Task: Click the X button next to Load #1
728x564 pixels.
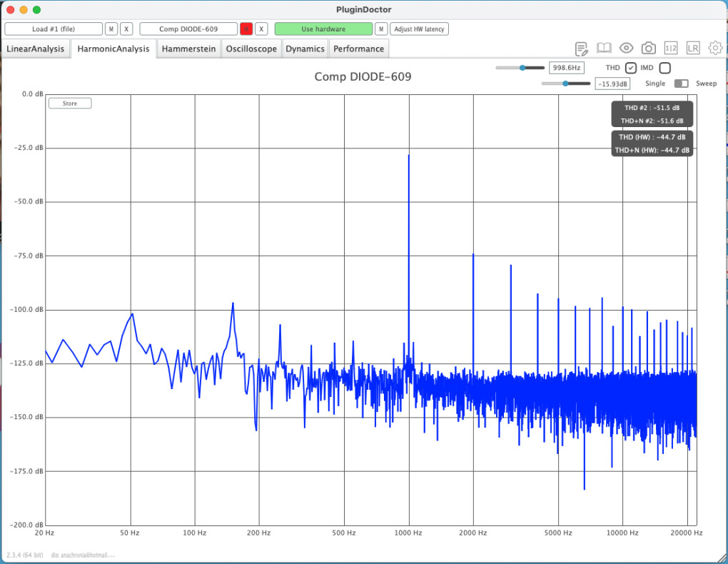Action: [x=126, y=29]
